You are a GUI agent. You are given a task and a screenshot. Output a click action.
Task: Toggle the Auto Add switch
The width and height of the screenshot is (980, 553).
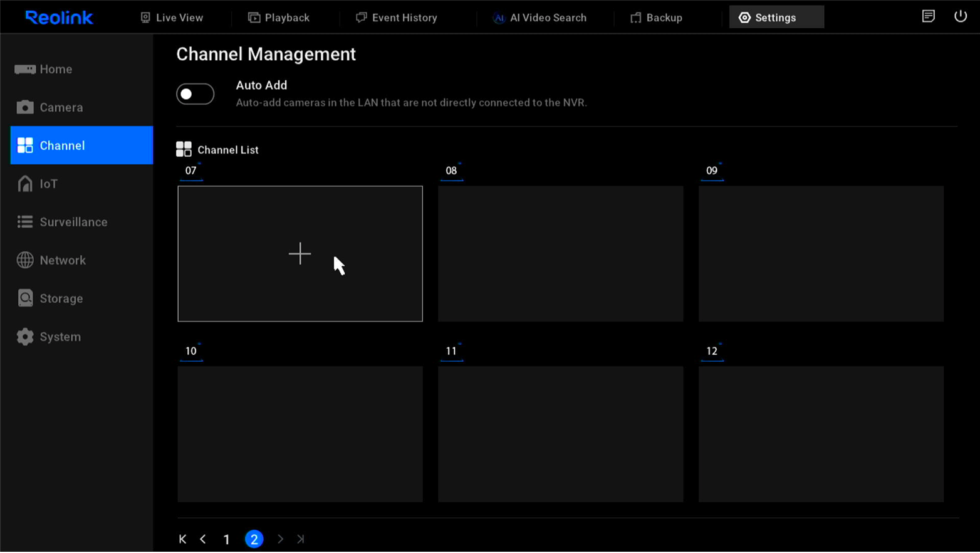coord(195,94)
